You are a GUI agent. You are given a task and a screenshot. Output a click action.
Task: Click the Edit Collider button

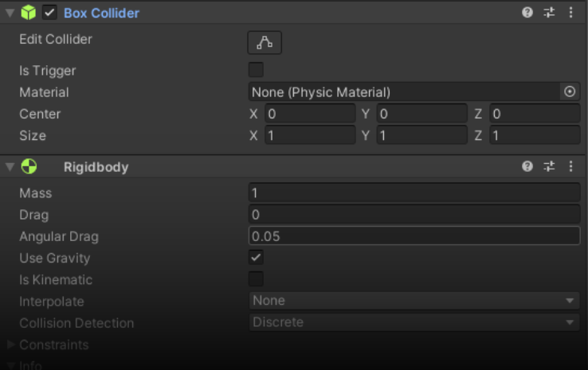(x=265, y=43)
